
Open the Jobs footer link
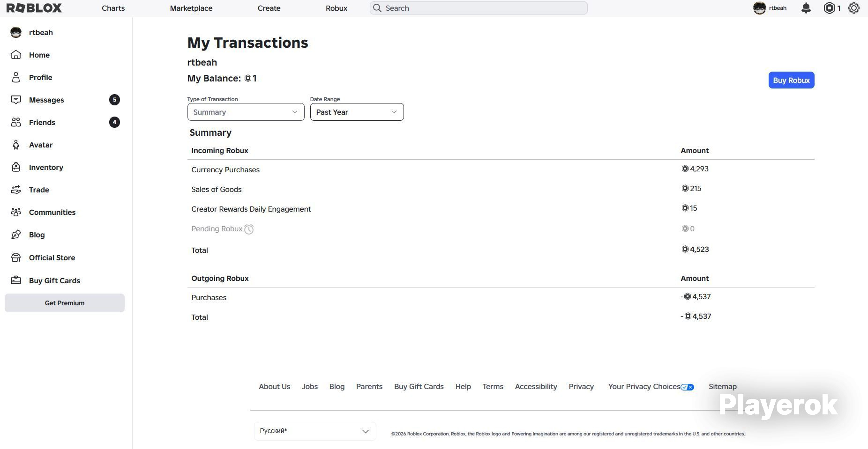pyautogui.click(x=310, y=387)
